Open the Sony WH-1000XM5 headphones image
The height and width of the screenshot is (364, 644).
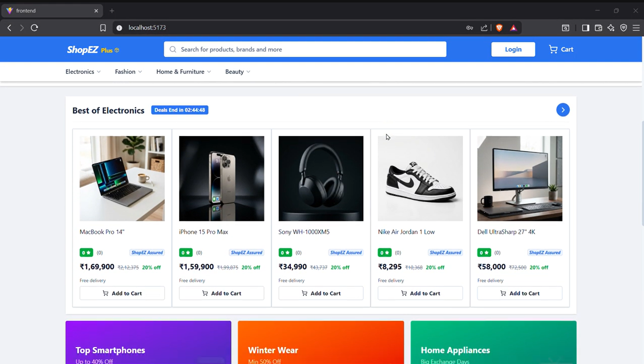[x=321, y=178]
